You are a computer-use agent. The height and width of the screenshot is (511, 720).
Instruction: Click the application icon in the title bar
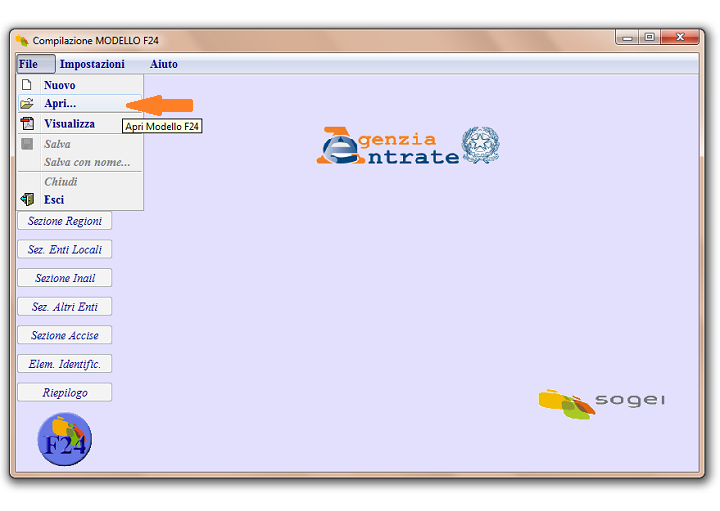coord(22,40)
